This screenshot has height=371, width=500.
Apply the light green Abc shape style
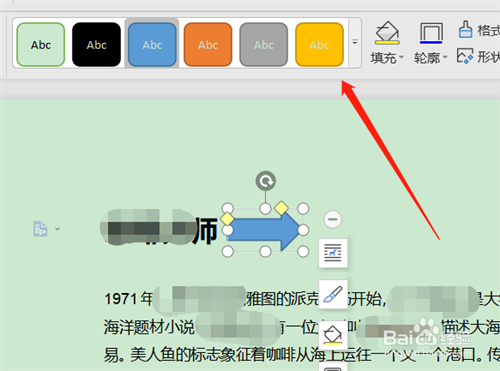(41, 44)
